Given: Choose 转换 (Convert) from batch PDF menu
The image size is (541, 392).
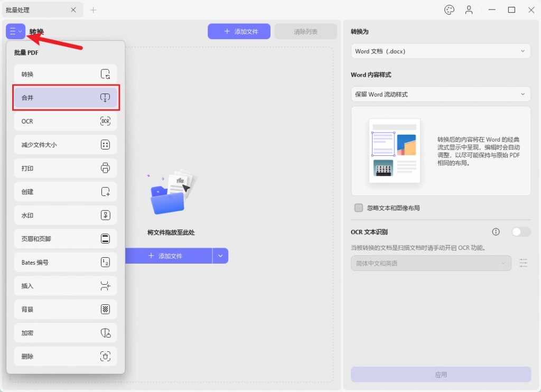Looking at the screenshot, I should click(x=66, y=74).
